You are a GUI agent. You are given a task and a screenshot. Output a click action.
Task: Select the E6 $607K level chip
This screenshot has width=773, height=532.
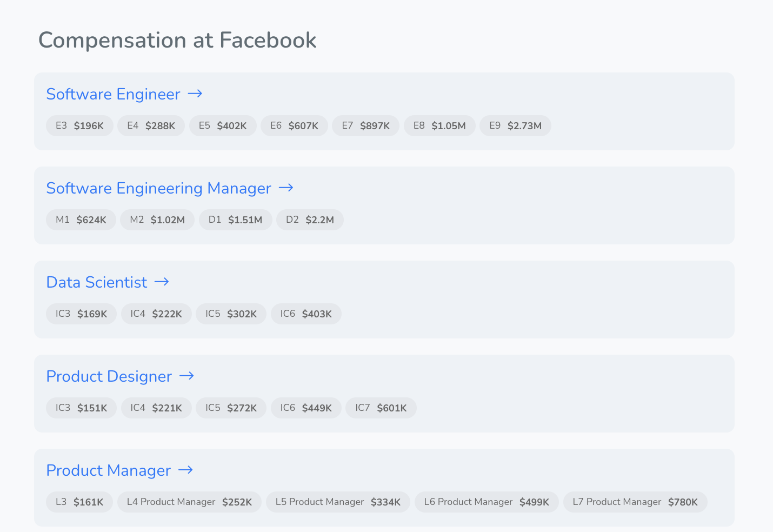pyautogui.click(x=294, y=125)
